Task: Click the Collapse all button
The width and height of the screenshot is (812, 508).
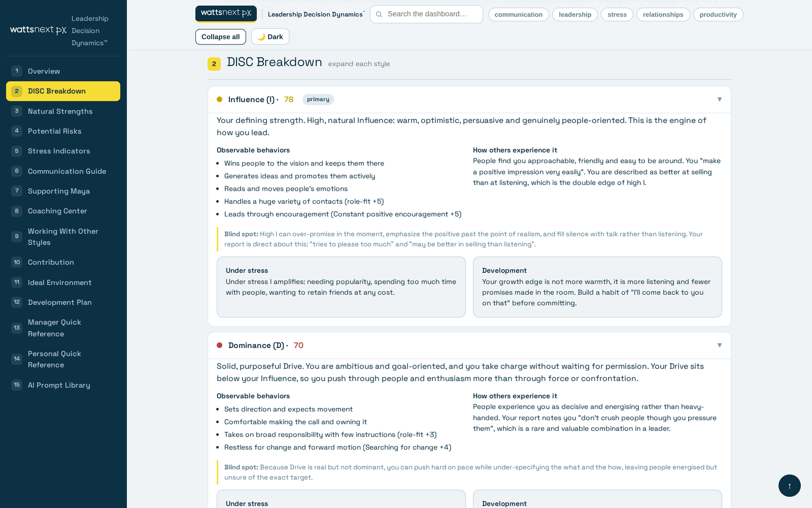Action: pyautogui.click(x=221, y=37)
